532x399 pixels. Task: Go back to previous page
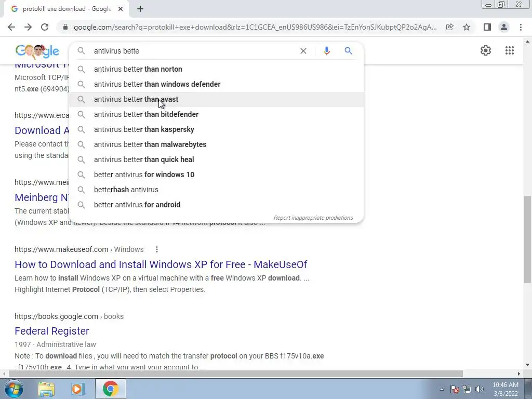pos(11,27)
